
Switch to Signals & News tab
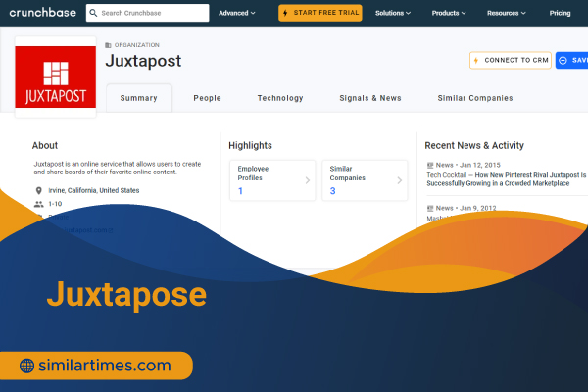click(370, 98)
